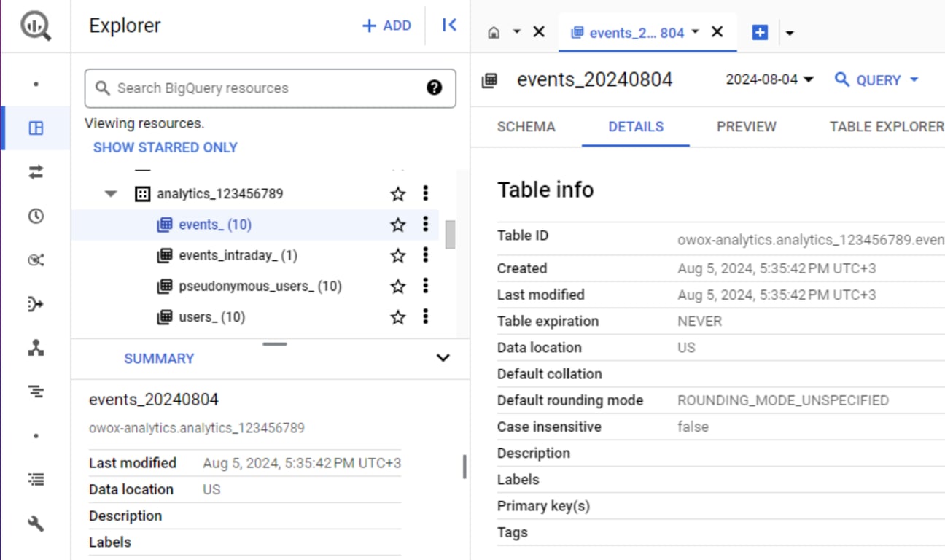Open actions menu for users_ (10)
945x560 pixels.
coord(425,316)
